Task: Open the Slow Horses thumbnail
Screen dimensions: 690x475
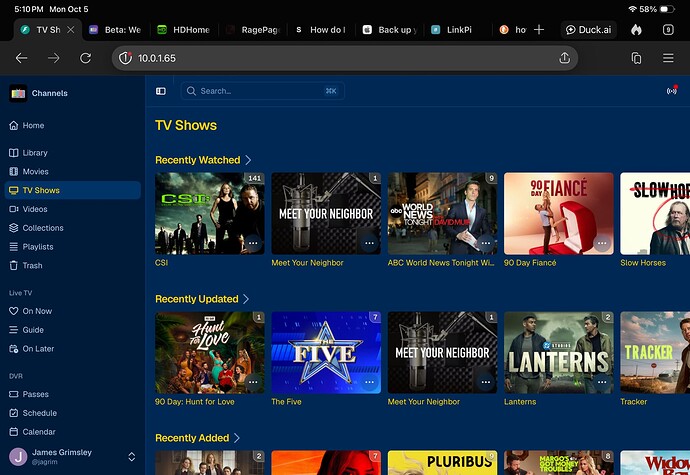Action: click(655, 214)
